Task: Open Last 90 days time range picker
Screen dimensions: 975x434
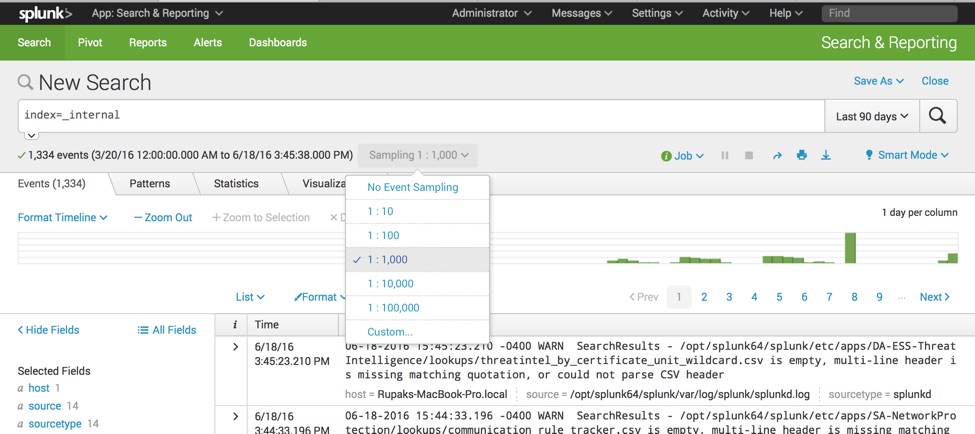Action: [872, 116]
